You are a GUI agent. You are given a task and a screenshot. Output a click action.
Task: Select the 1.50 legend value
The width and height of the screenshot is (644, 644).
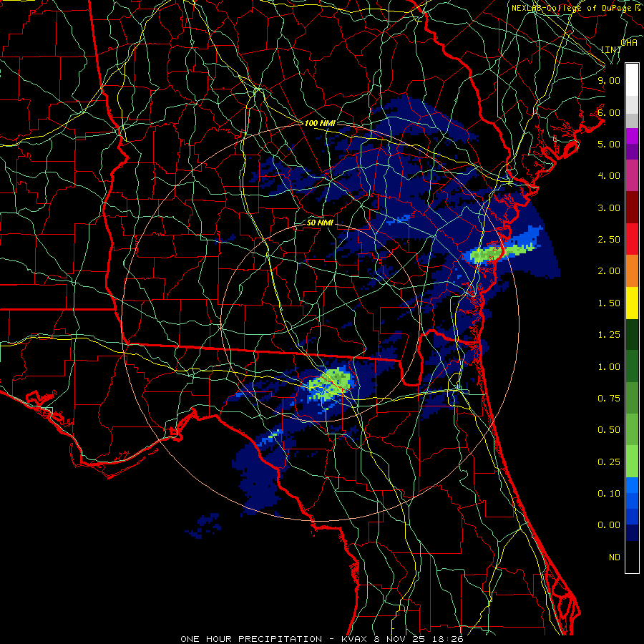tap(609, 303)
